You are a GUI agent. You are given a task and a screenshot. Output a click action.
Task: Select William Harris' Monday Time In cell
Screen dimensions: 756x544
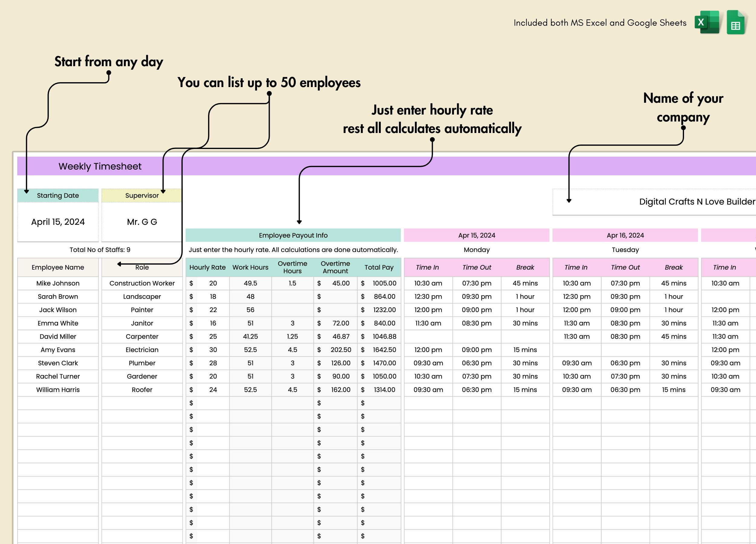[x=428, y=390]
